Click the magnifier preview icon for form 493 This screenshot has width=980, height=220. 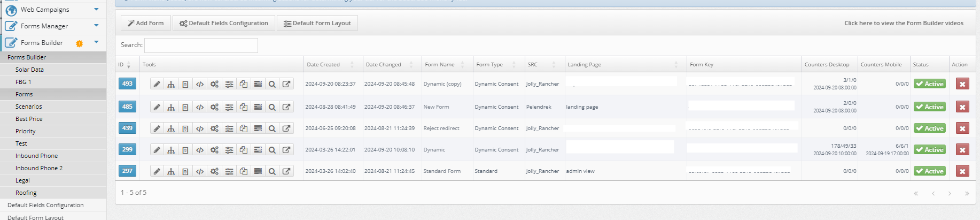tap(272, 84)
